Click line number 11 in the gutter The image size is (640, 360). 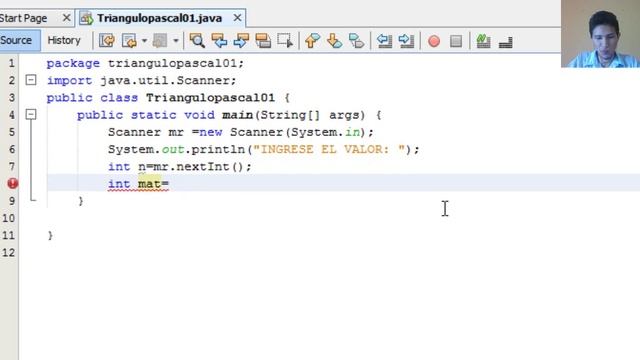[9, 236]
